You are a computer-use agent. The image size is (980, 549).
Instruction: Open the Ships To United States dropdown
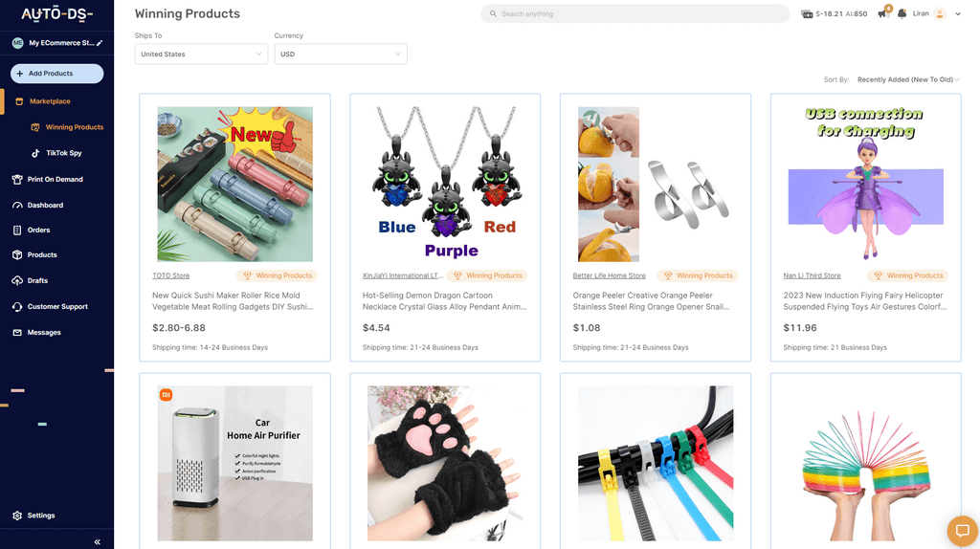click(201, 54)
